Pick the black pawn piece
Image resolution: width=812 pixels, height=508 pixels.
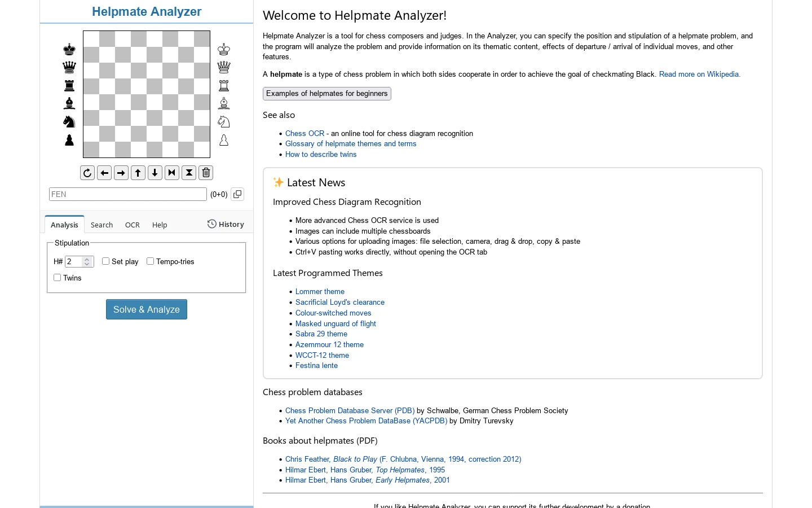click(69, 140)
